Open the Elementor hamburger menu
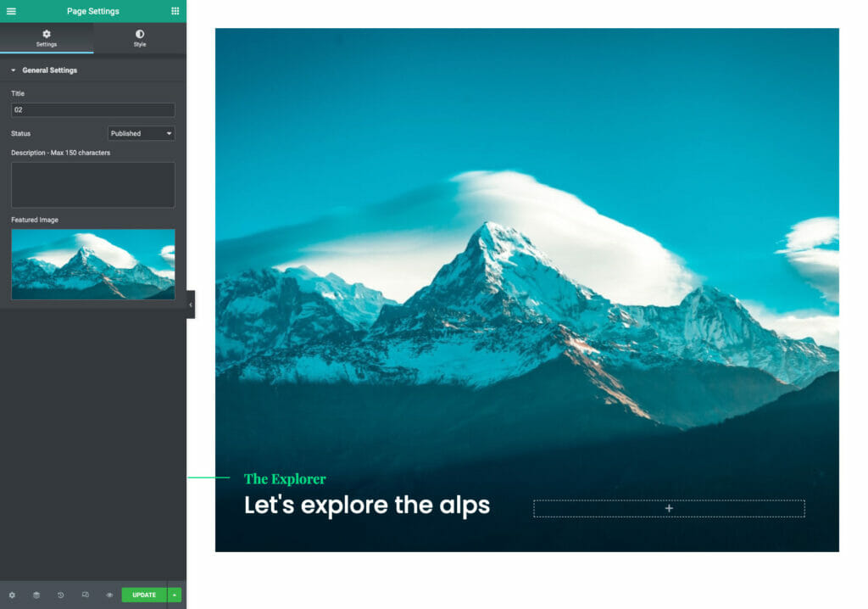The image size is (868, 609). point(11,11)
